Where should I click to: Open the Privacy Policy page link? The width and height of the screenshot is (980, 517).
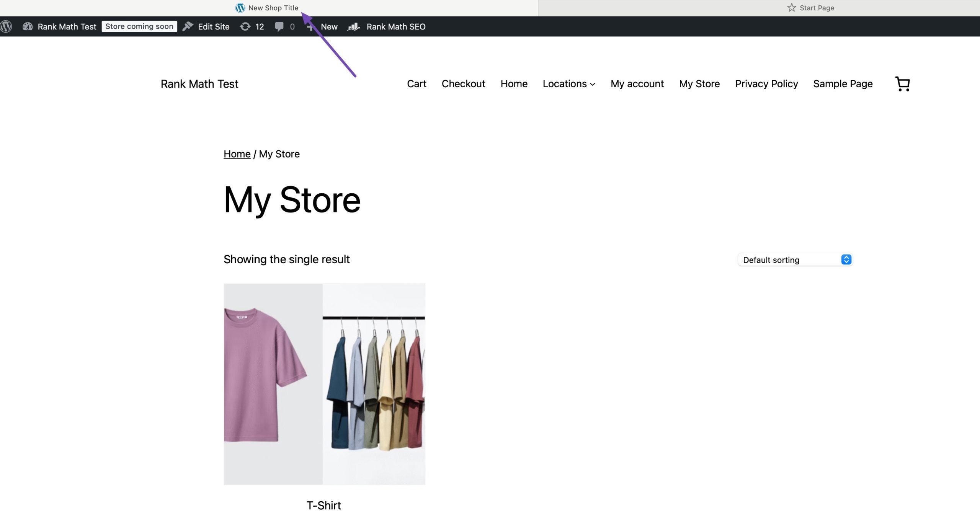click(766, 84)
